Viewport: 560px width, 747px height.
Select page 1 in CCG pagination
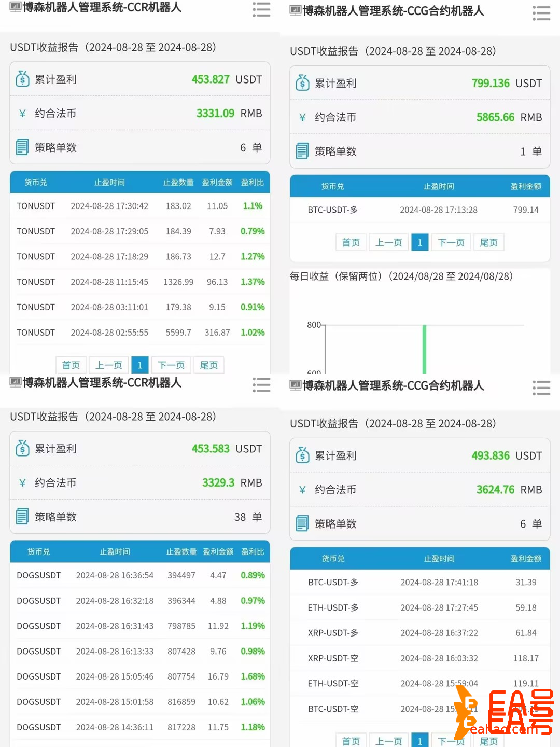click(419, 242)
